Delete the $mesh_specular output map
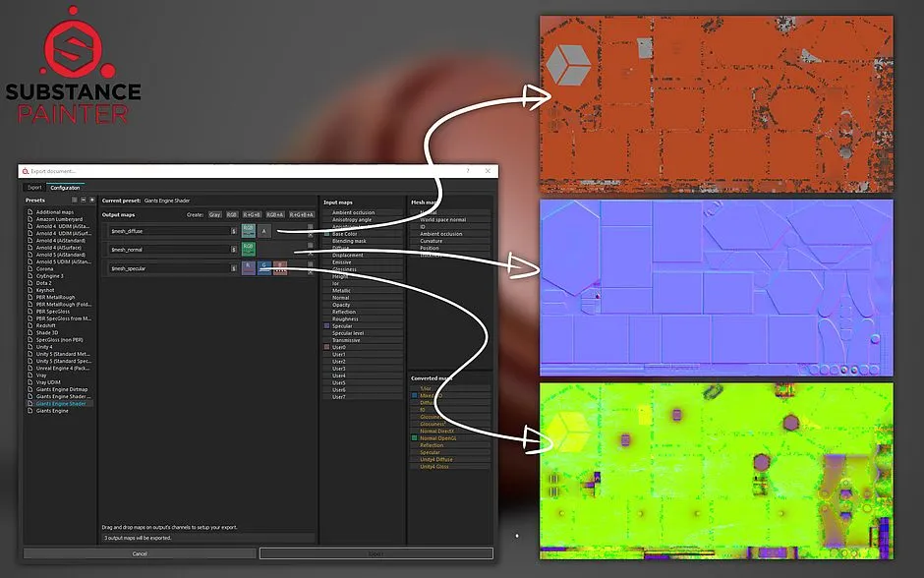924x578 pixels. pyautogui.click(x=309, y=271)
